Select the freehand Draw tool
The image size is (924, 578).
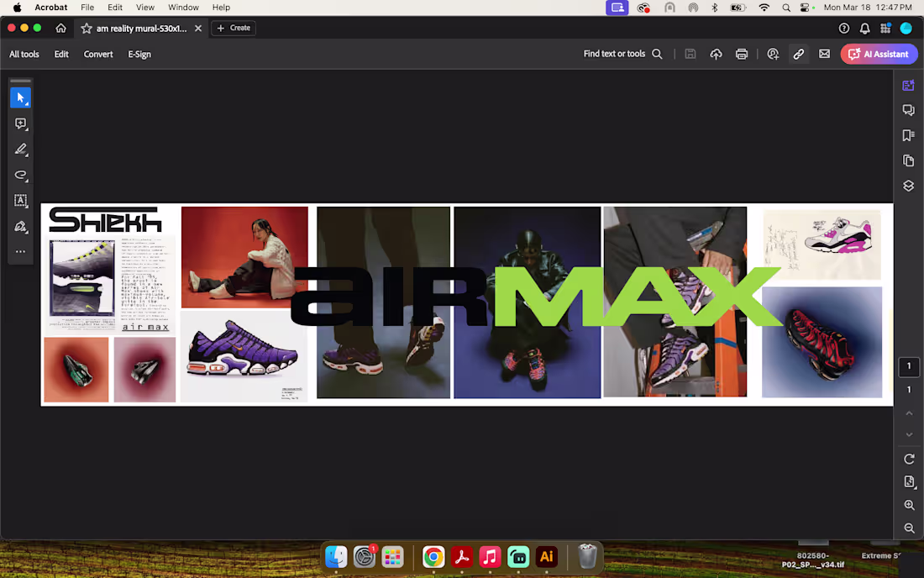pos(21,175)
